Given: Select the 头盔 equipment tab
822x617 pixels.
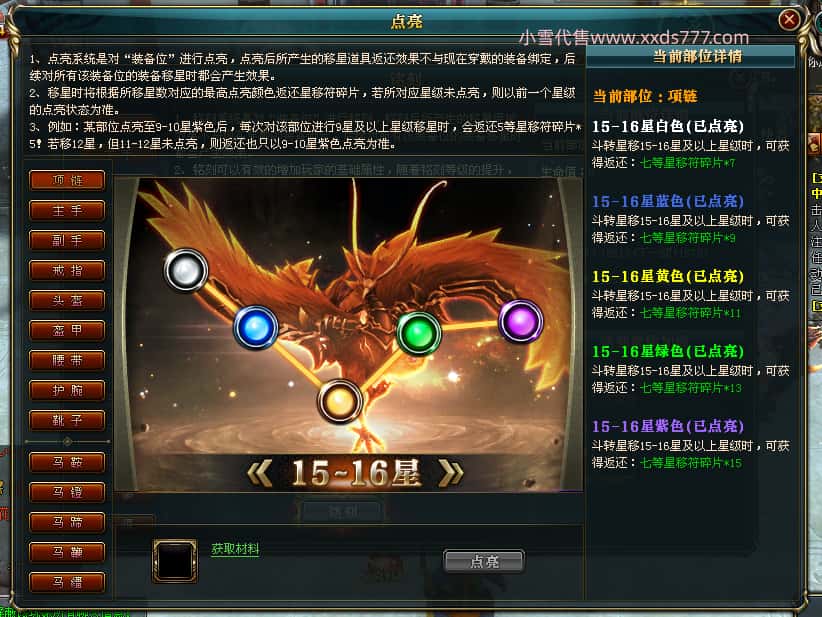Looking at the screenshot, I should point(67,300).
